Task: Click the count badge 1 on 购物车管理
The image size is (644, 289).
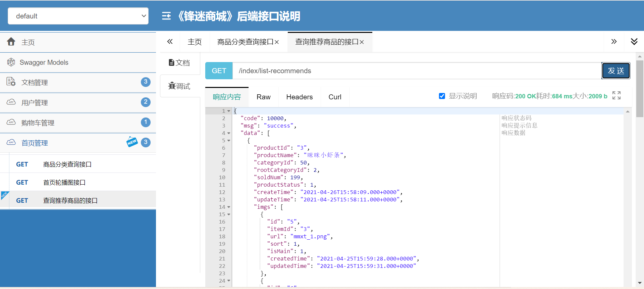Action: coord(146,122)
